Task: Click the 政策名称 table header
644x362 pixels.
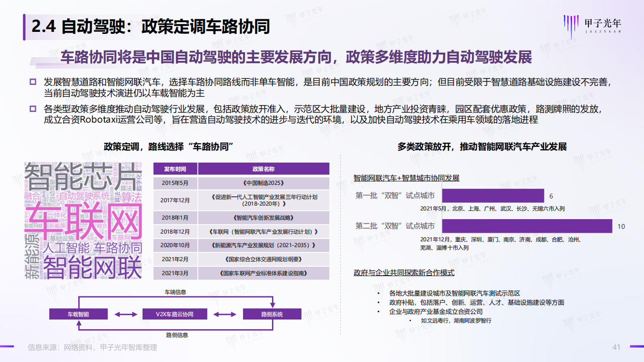Action: coord(264,169)
